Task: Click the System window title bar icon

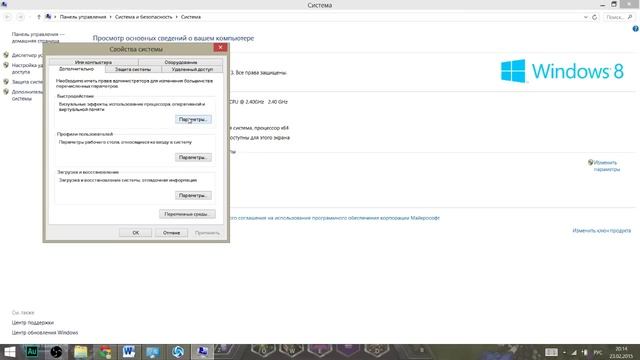Action: pyautogui.click(x=4, y=4)
